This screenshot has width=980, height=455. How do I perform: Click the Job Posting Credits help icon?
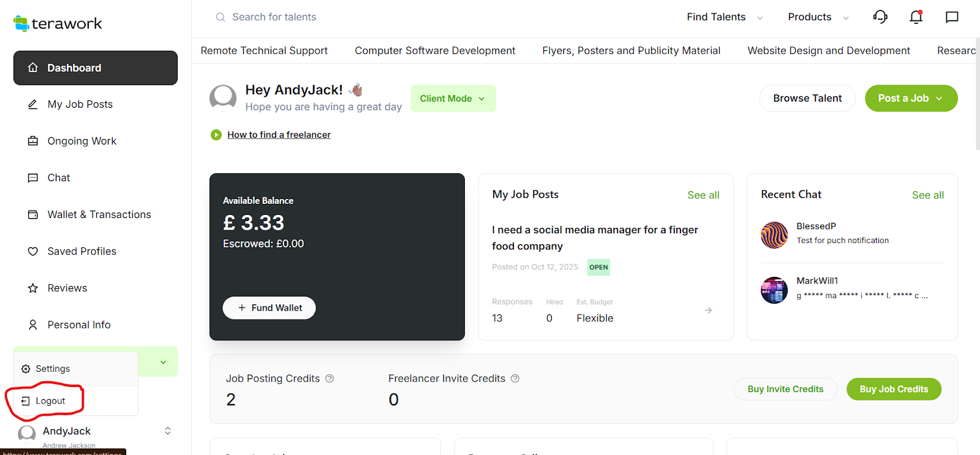coord(330,378)
